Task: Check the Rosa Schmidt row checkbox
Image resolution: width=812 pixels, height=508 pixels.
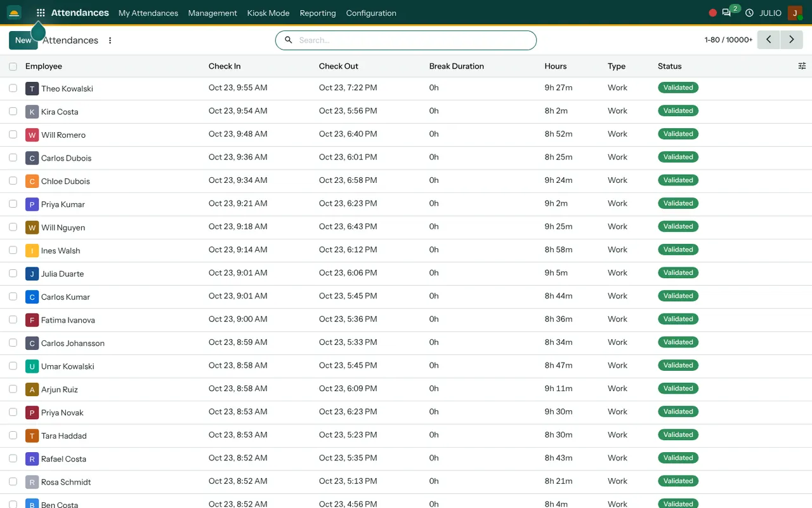Action: coord(13,481)
